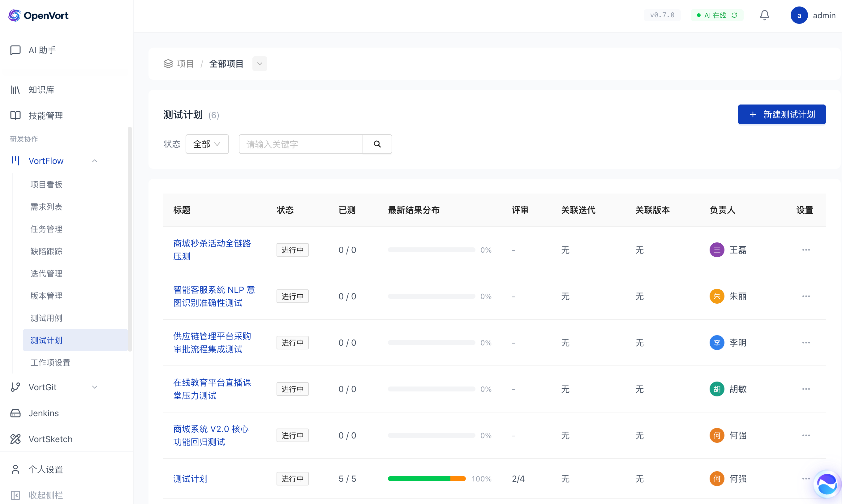This screenshot has width=842, height=504.
Task: Open the floating AI assistant bubble
Action: [827, 485]
